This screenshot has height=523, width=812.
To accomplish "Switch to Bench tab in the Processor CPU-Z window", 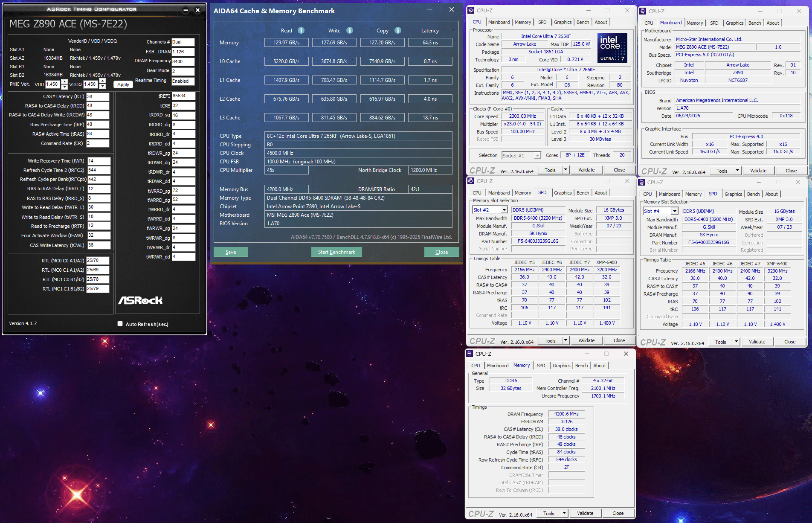I will [583, 22].
